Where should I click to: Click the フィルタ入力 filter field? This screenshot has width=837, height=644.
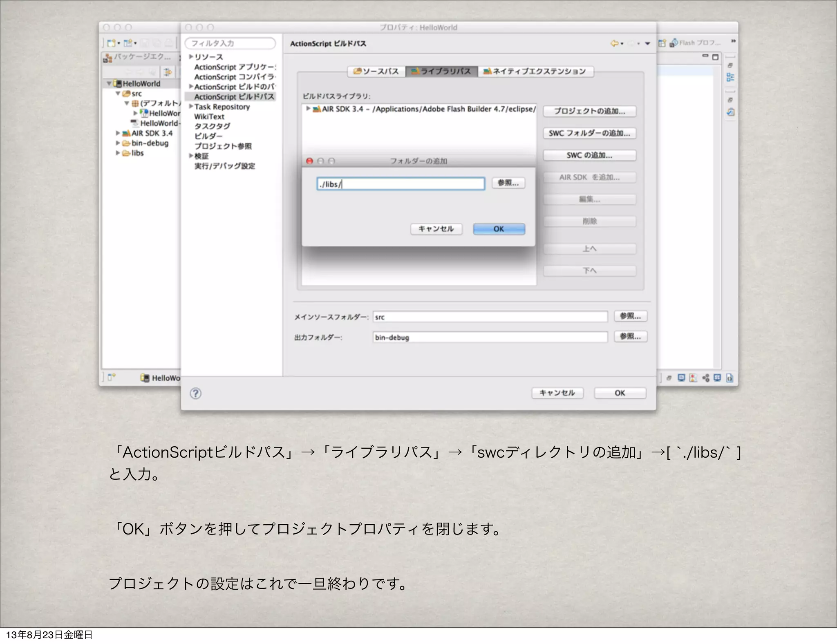230,43
